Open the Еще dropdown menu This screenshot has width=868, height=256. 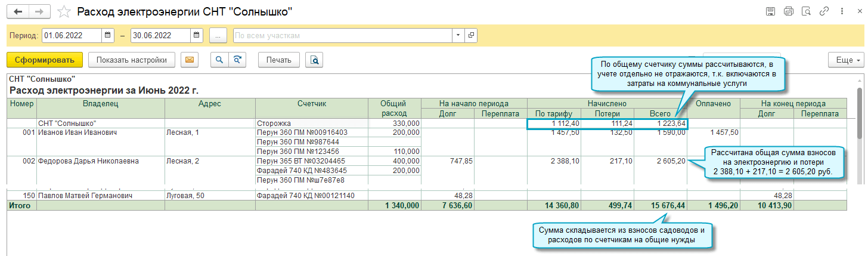click(845, 60)
